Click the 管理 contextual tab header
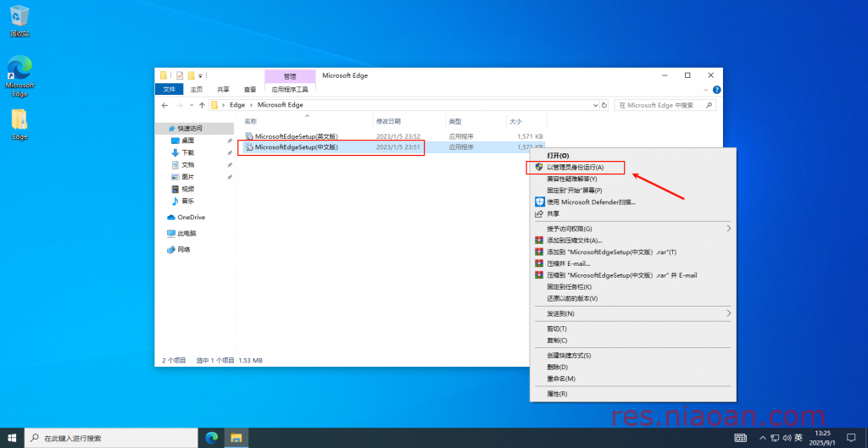868x448 pixels. (x=290, y=76)
